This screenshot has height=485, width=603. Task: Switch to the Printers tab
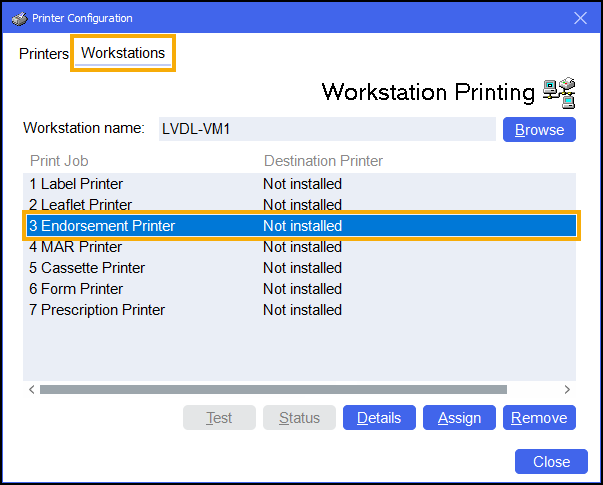point(44,53)
